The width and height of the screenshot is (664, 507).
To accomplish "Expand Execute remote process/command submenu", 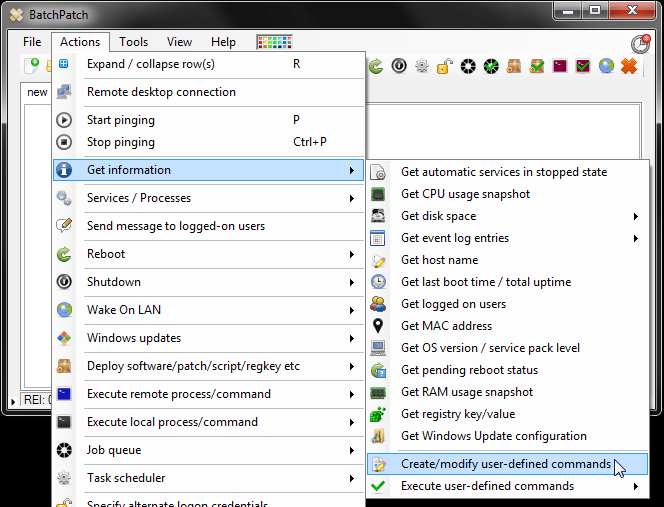I will 208,394.
